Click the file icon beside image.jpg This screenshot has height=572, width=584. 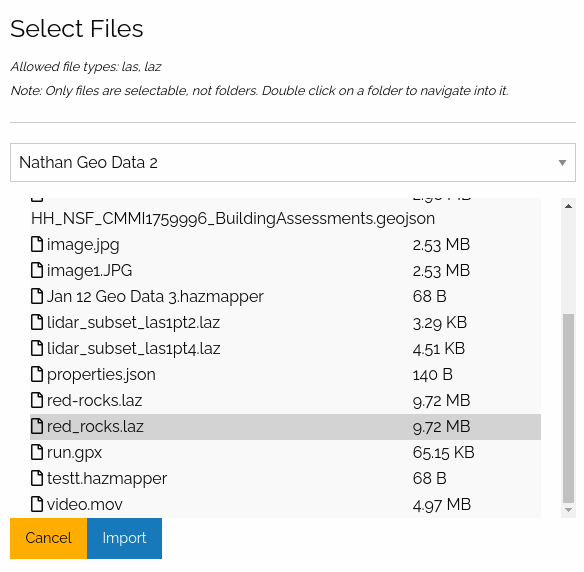36,244
